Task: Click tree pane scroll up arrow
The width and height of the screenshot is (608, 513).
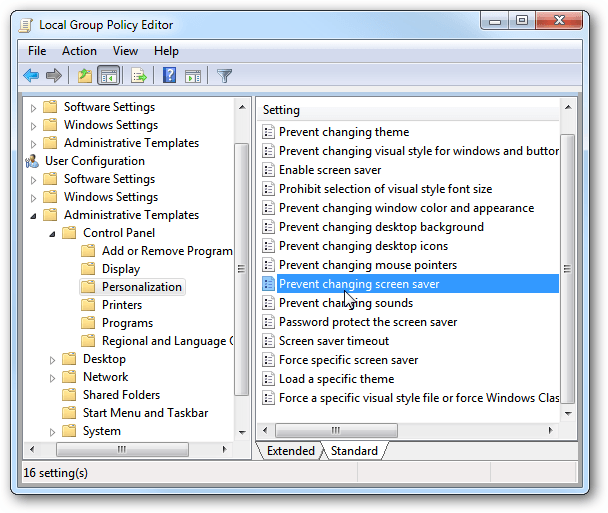Action: click(242, 107)
